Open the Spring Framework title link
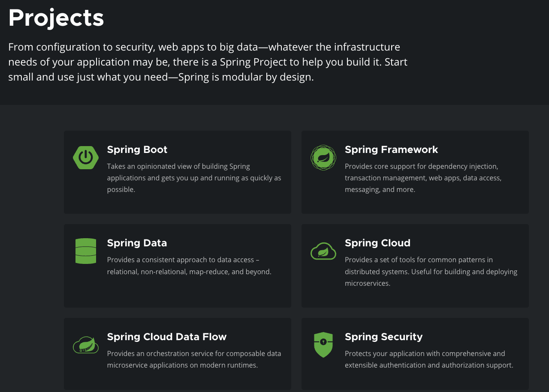The image size is (549, 392). (x=391, y=150)
